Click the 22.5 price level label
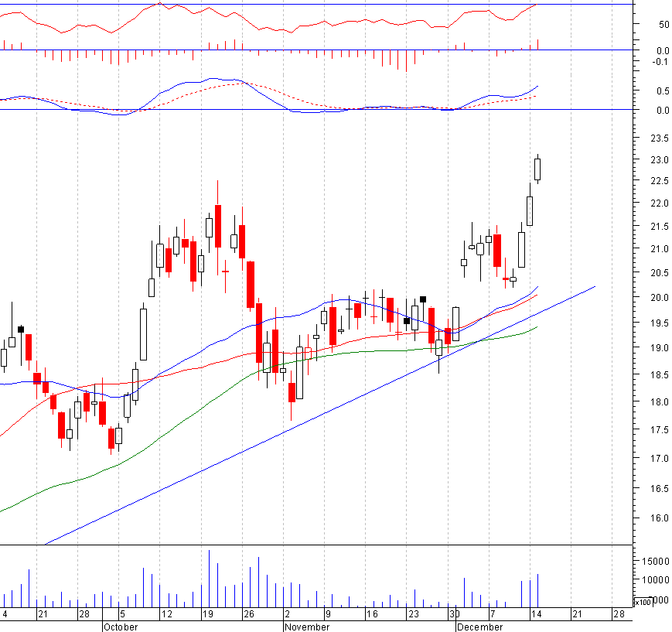 pyautogui.click(x=659, y=181)
